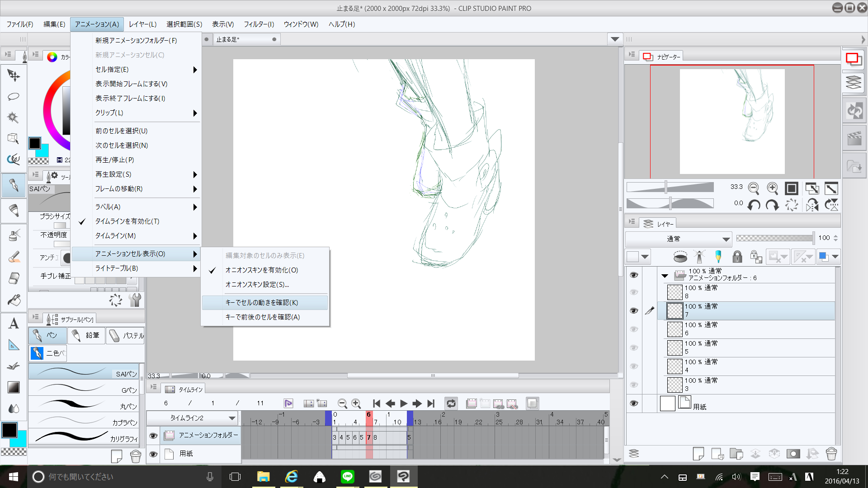Toggle オニオンスキンを有効化 menu option
Viewport: 868px width, 488px height.
[x=262, y=270]
